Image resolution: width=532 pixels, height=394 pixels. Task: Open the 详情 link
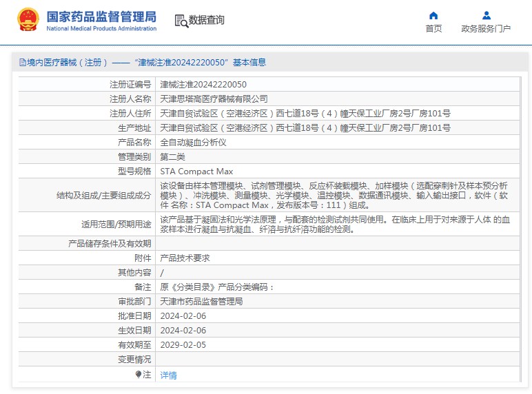coord(168,375)
